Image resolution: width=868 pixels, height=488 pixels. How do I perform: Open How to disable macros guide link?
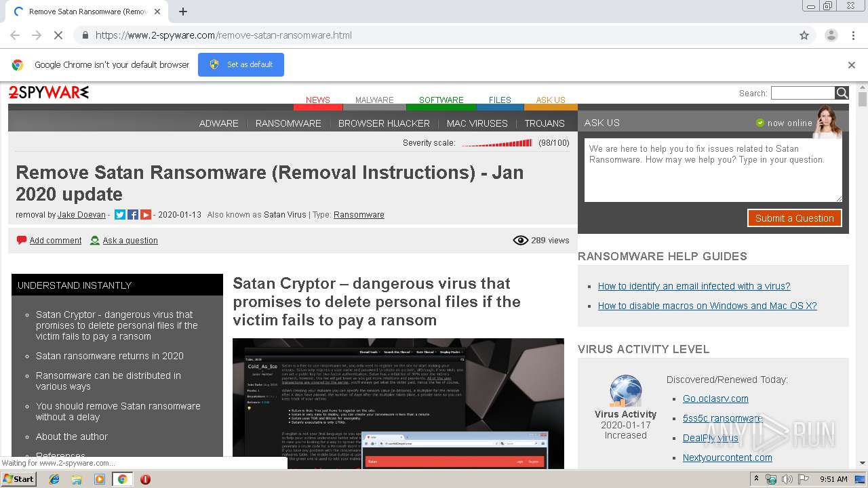707,306
